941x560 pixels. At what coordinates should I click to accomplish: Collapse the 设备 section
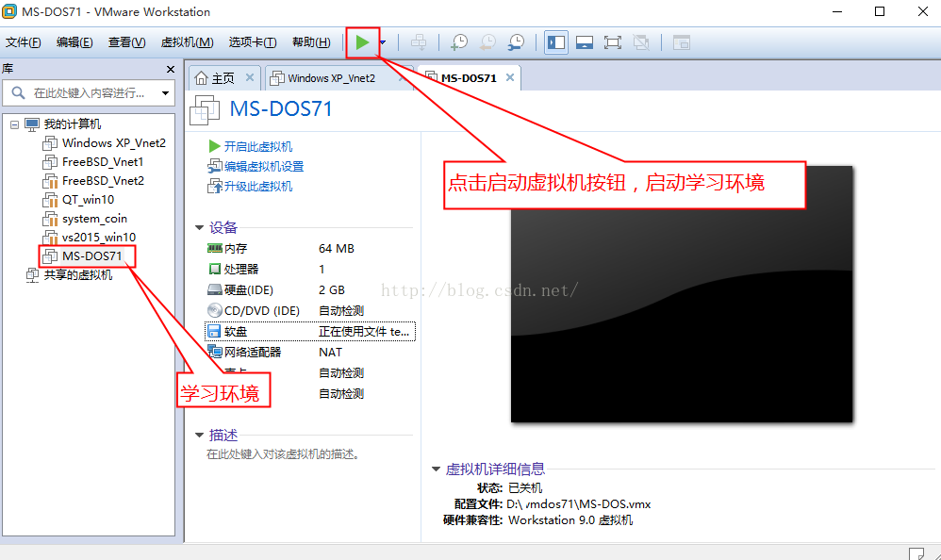click(x=199, y=227)
